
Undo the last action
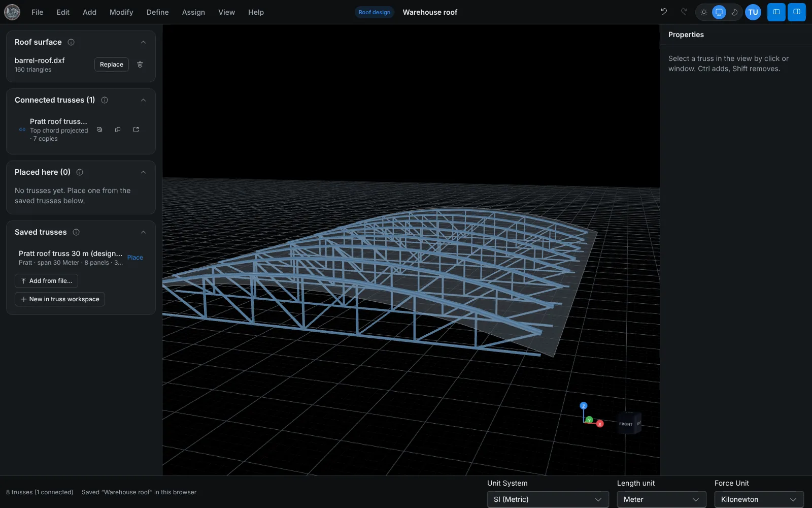point(664,12)
